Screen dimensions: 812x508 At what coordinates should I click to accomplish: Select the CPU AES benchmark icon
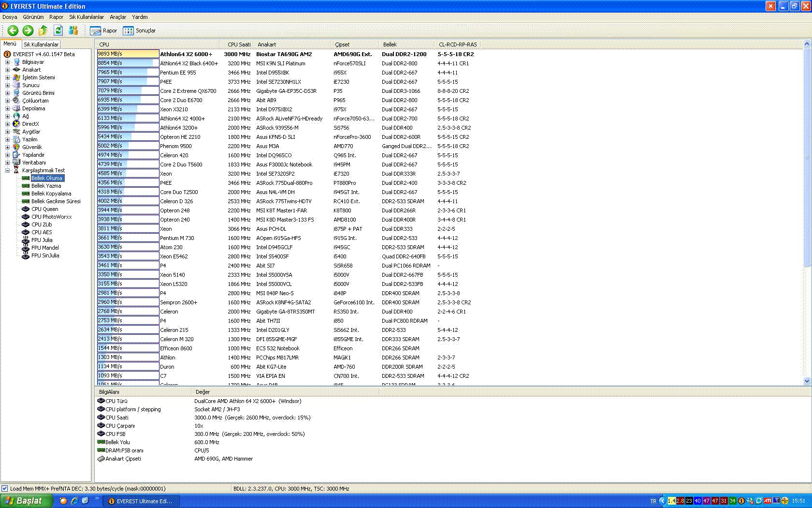click(26, 232)
